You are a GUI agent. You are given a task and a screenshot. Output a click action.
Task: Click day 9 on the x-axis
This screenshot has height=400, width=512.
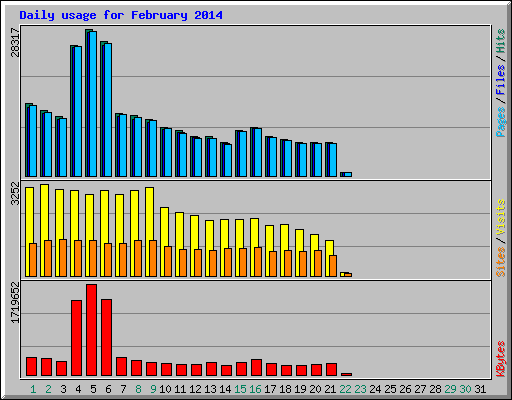coord(153,389)
